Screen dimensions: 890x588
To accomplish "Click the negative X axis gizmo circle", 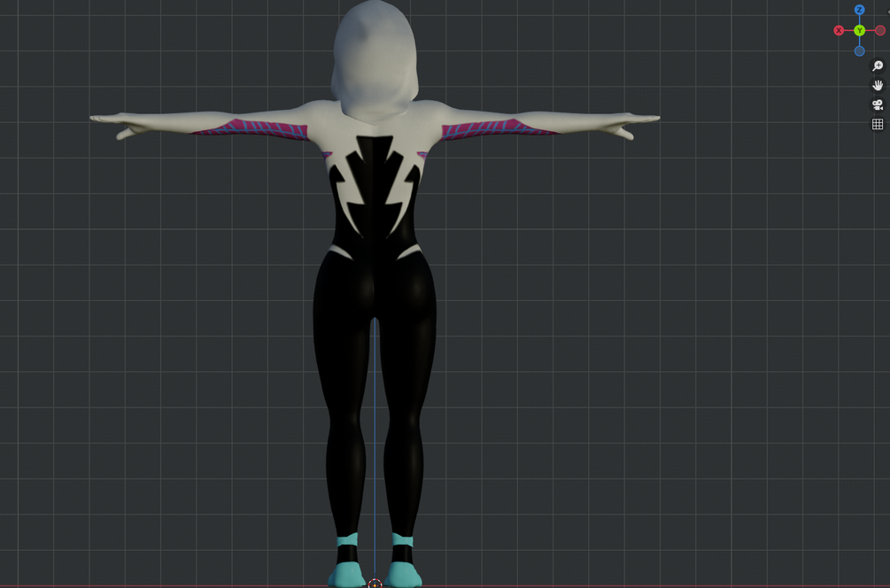I will pyautogui.click(x=880, y=31).
